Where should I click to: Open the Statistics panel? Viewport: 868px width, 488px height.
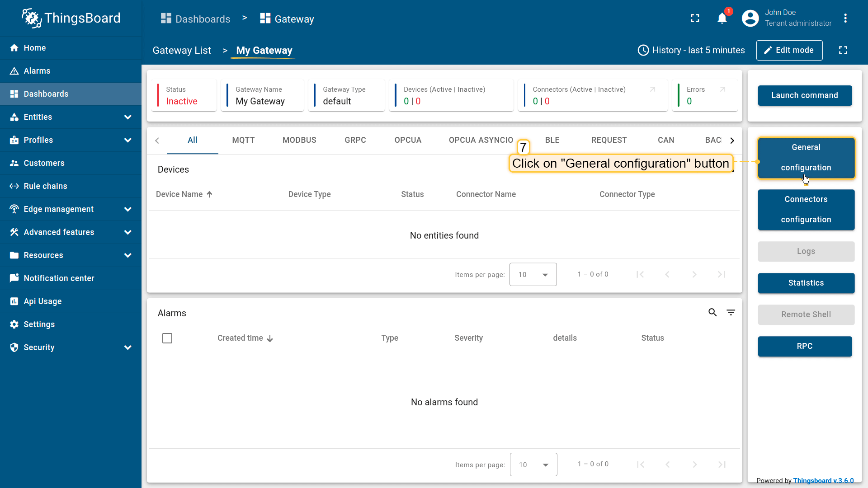pyautogui.click(x=806, y=283)
